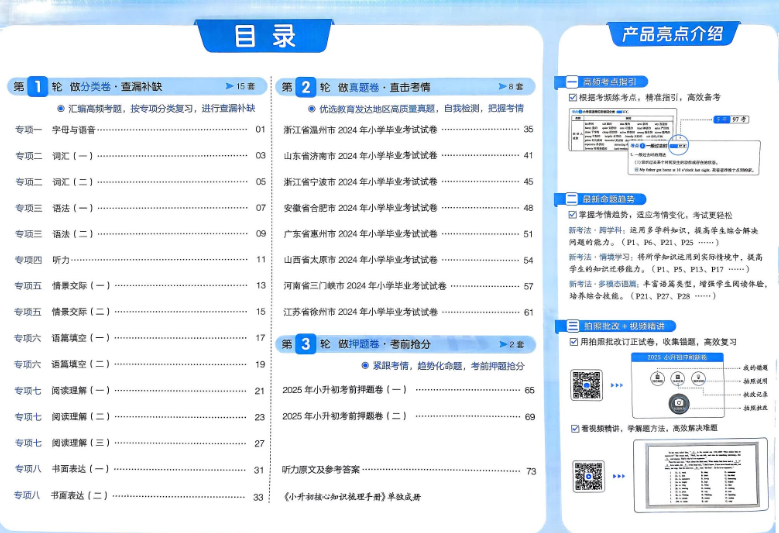The height and width of the screenshot is (533, 779).
Task: Select the 做分类卷·查漏补缺 section header
Action: coord(138,86)
